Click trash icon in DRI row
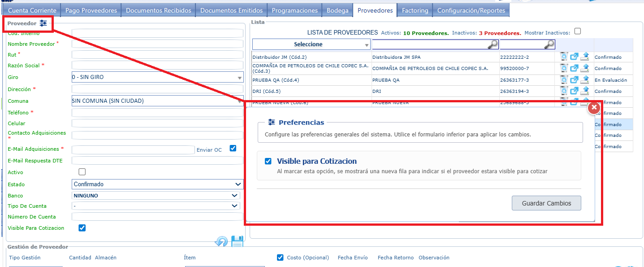Screen dimensions: 644x267 click(x=564, y=91)
